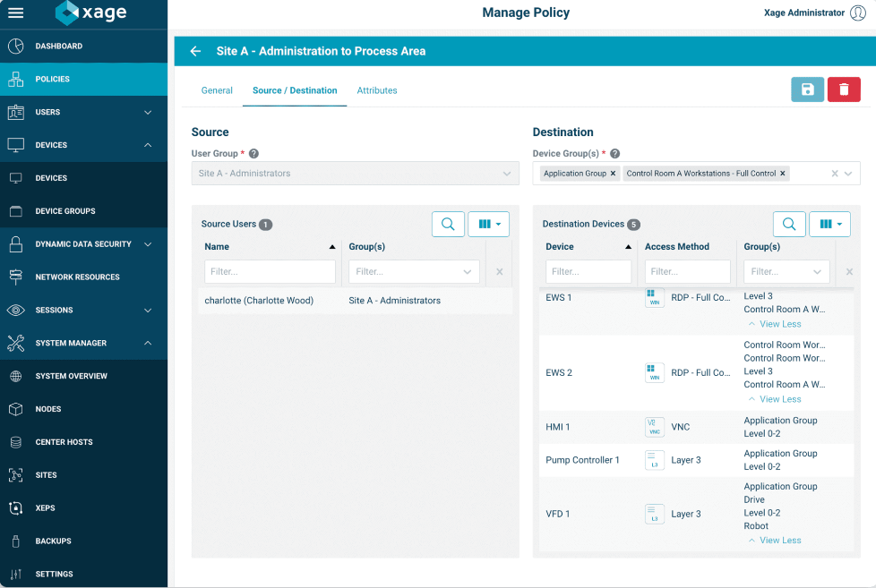The height and width of the screenshot is (588, 876).
Task: Open the Destination Devices column selector dropdown
Action: click(x=829, y=224)
